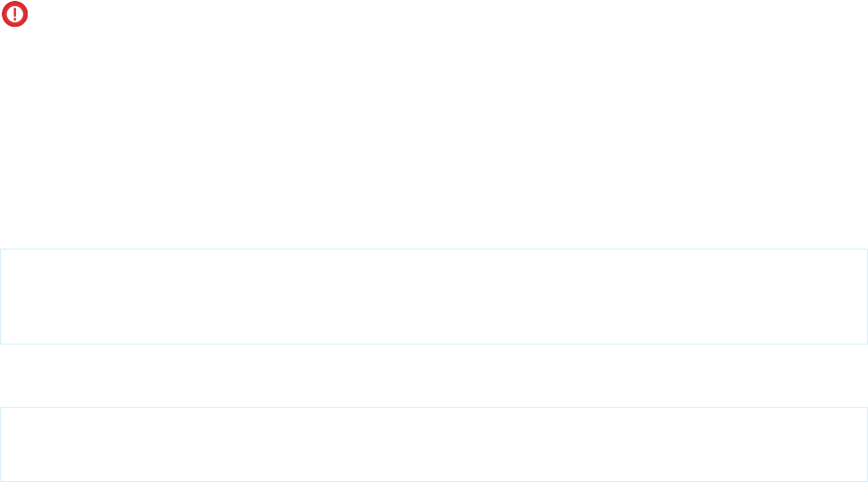Click the top blue-bordered empty box
This screenshot has width=868, height=482.
434,297
